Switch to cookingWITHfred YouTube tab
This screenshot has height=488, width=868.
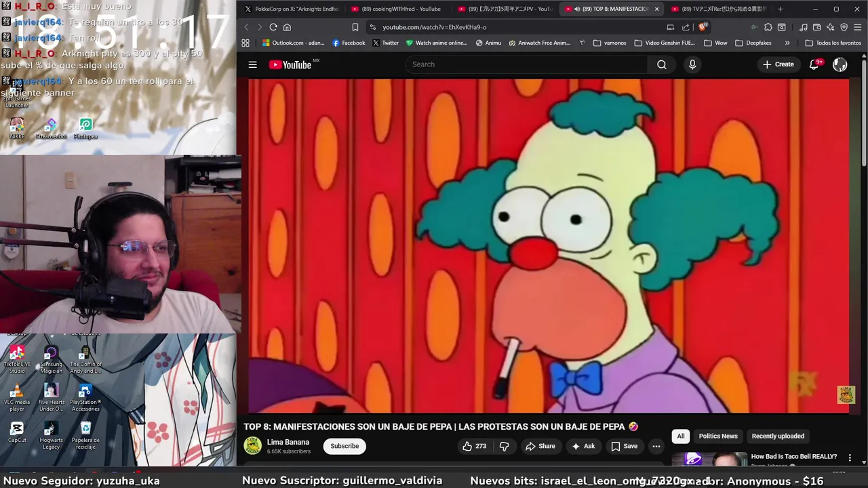coord(397,9)
